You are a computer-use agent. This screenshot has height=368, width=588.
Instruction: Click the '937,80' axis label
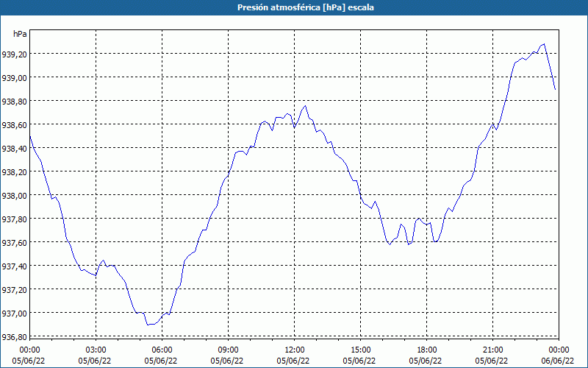[14, 219]
